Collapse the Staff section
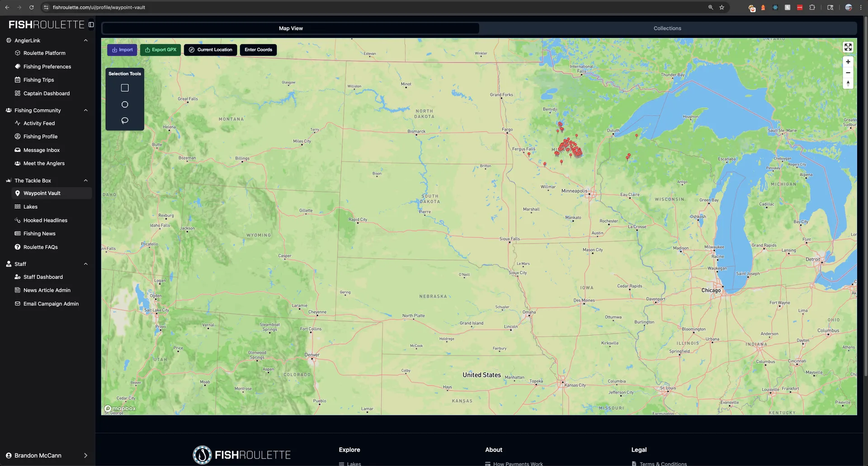This screenshot has width=868, height=466. point(85,264)
